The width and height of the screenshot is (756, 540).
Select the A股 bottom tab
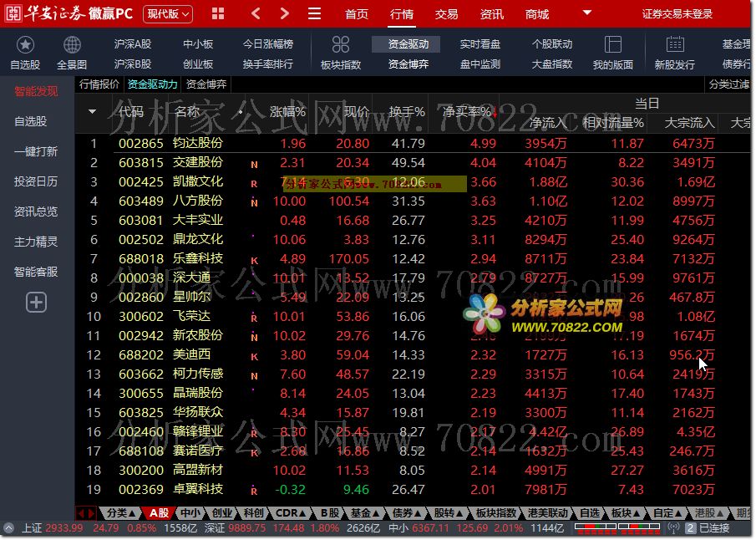pos(159,513)
